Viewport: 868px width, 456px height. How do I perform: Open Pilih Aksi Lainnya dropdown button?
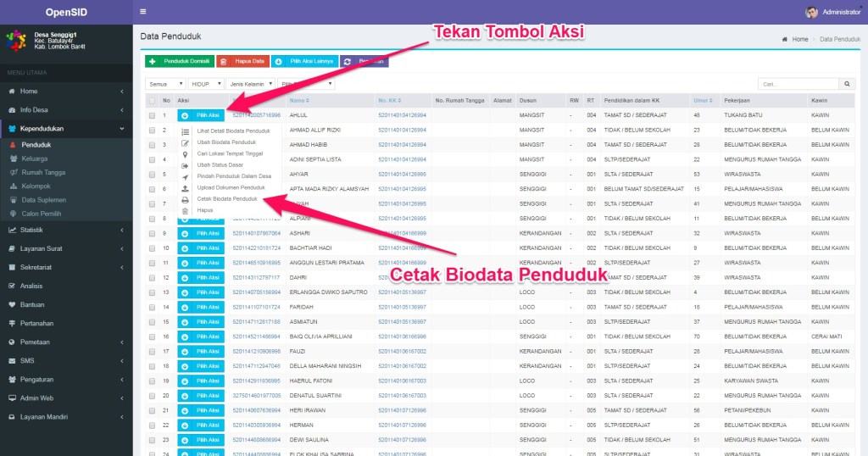tap(305, 61)
